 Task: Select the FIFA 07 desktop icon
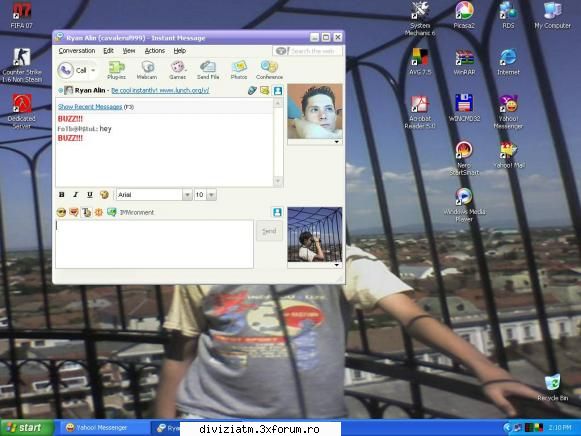21,16
